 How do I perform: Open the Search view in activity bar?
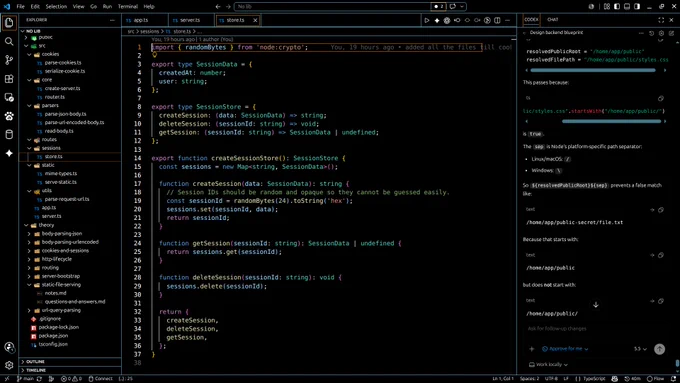click(x=9, y=41)
